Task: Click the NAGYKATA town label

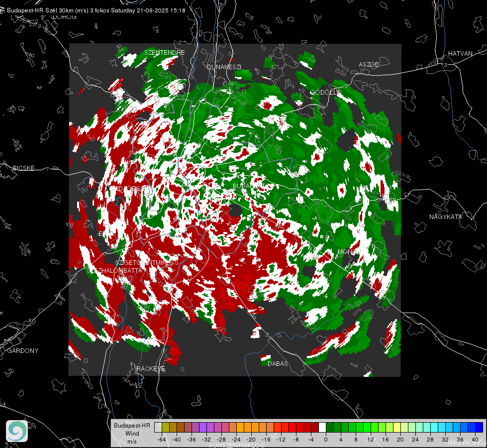Action: pos(445,217)
